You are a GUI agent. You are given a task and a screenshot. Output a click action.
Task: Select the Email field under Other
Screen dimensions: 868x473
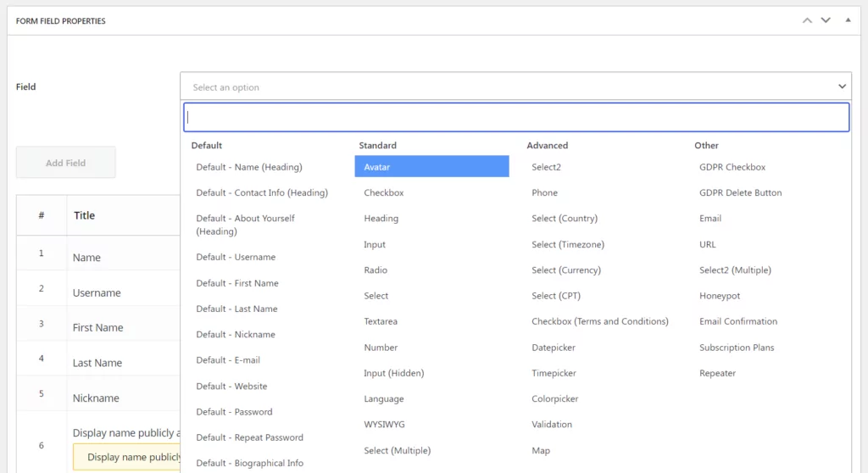[709, 218]
